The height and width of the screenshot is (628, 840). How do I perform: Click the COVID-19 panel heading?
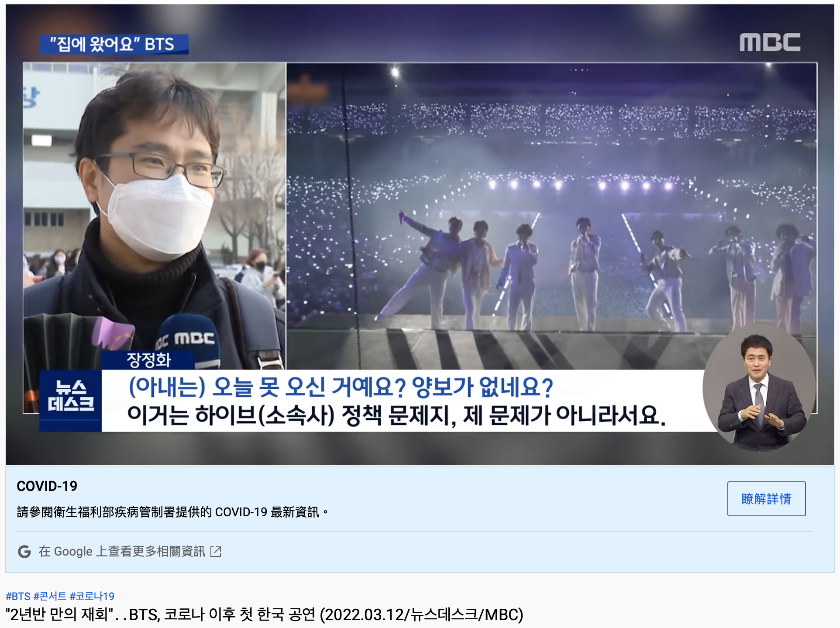point(47,486)
